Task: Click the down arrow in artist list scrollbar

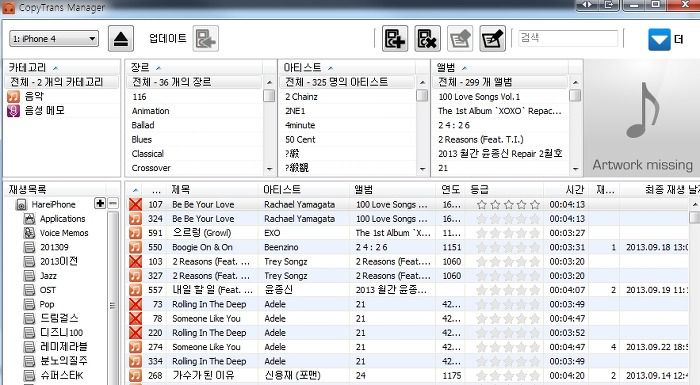Action: [x=422, y=169]
